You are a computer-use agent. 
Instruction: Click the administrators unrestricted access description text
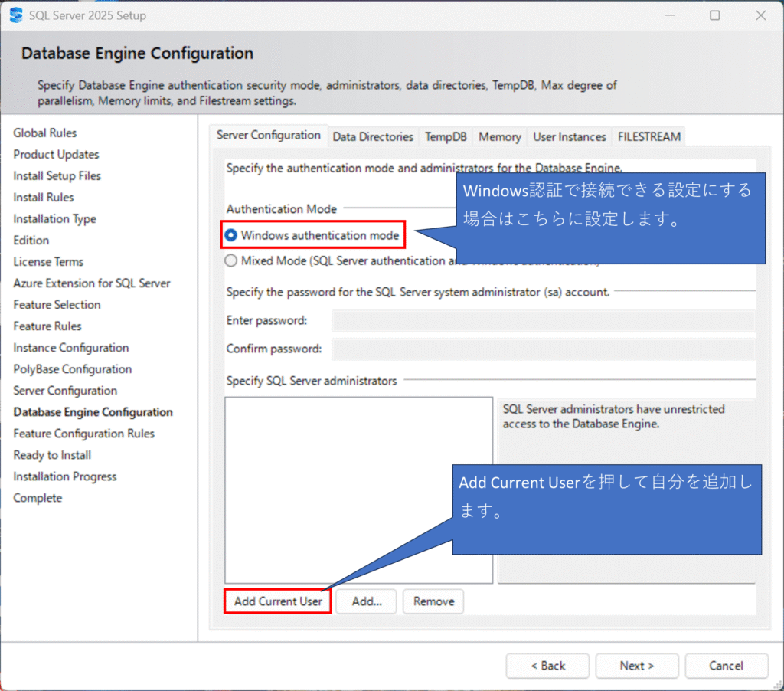(x=613, y=417)
